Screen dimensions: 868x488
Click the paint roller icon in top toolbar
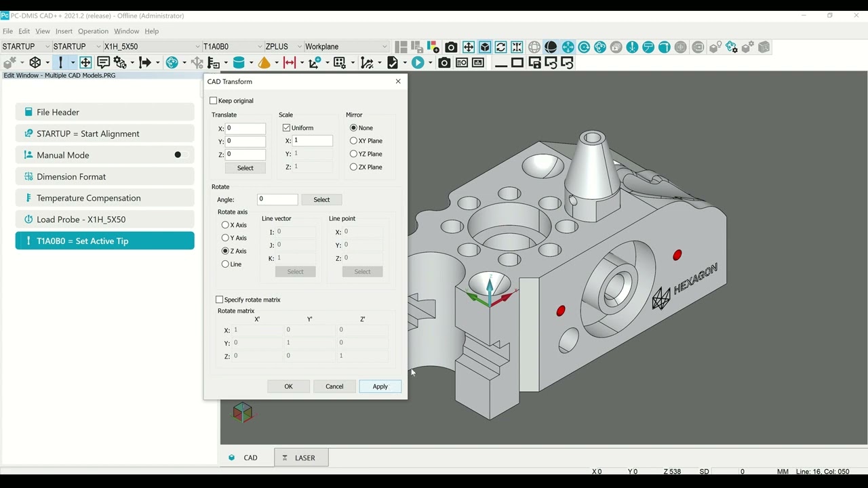point(648,47)
